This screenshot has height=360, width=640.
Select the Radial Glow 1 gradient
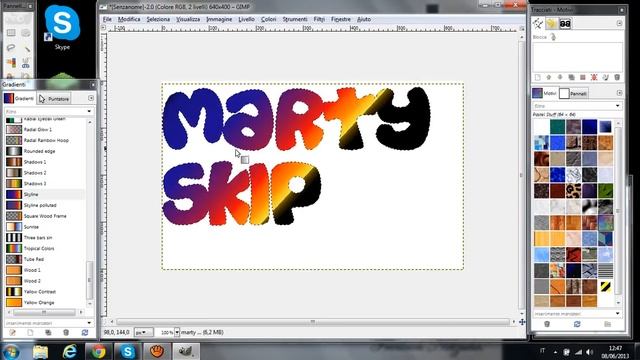pos(45,129)
